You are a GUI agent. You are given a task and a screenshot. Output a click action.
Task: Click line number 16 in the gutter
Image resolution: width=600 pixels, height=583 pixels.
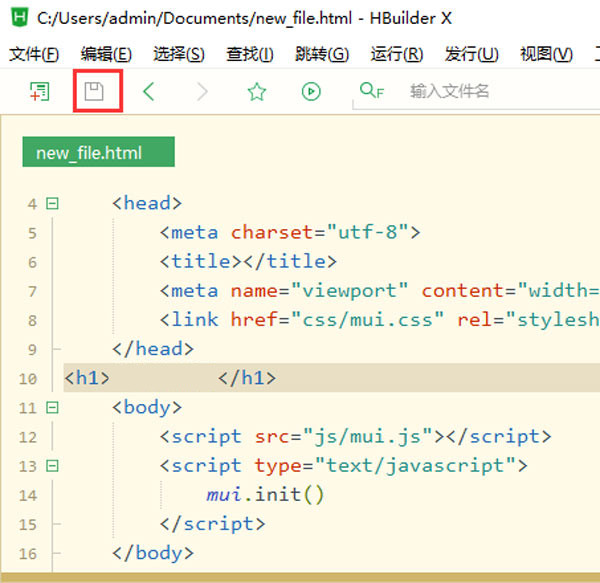point(28,554)
